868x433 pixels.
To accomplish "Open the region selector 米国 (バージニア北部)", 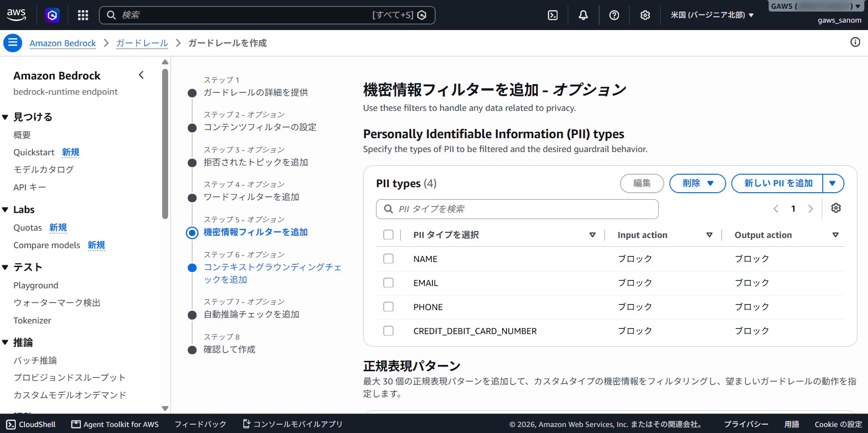I will (712, 15).
